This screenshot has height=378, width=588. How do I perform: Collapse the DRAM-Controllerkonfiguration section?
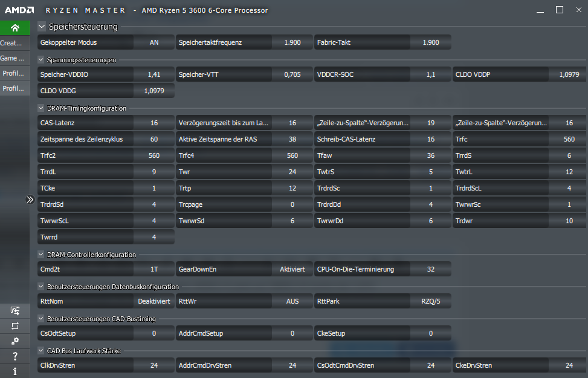pyautogui.click(x=41, y=255)
